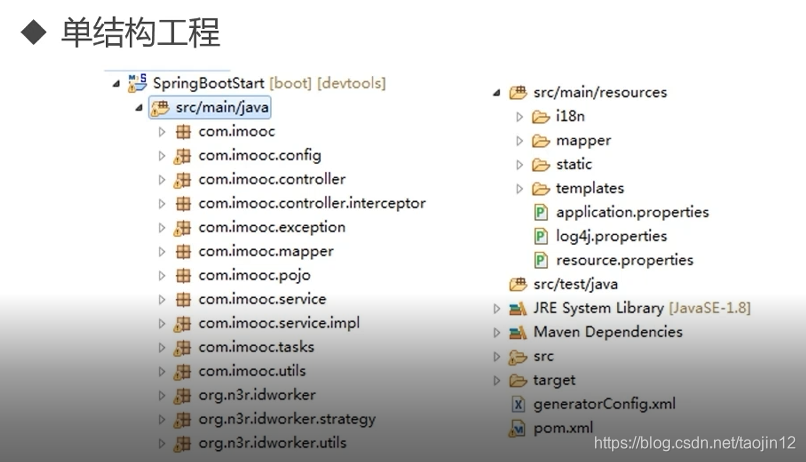Screen dimensions: 806x462
Task: Click the com.imooc.service package icon
Action: coord(183,299)
